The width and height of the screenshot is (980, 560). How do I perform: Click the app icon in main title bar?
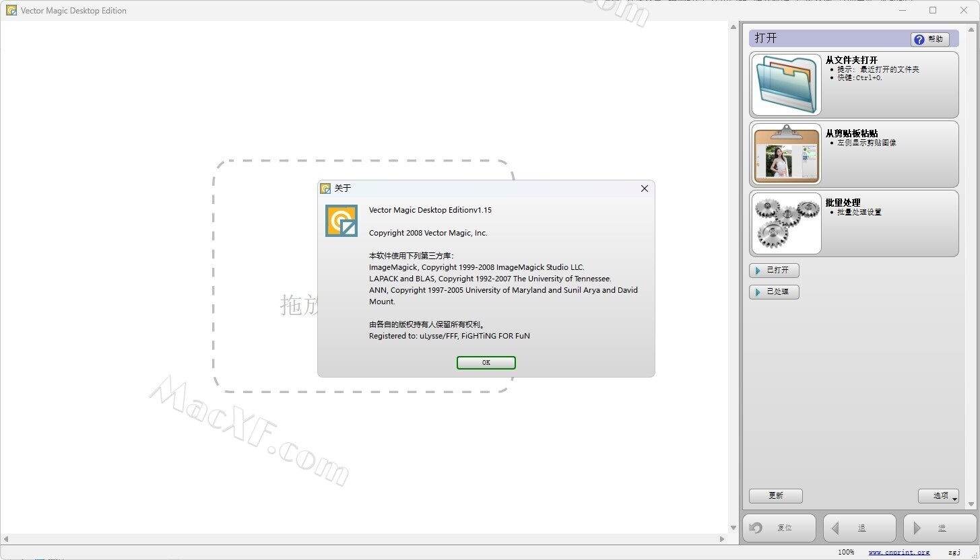click(11, 10)
